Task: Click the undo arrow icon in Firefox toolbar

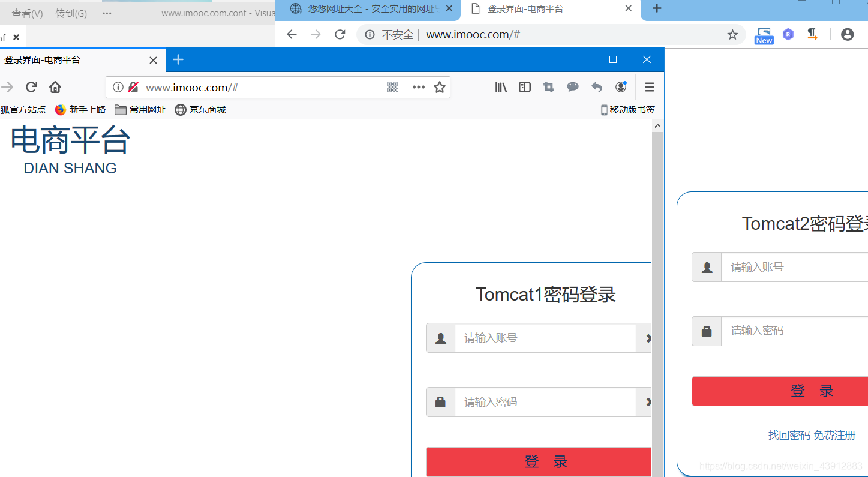Action: tap(597, 87)
